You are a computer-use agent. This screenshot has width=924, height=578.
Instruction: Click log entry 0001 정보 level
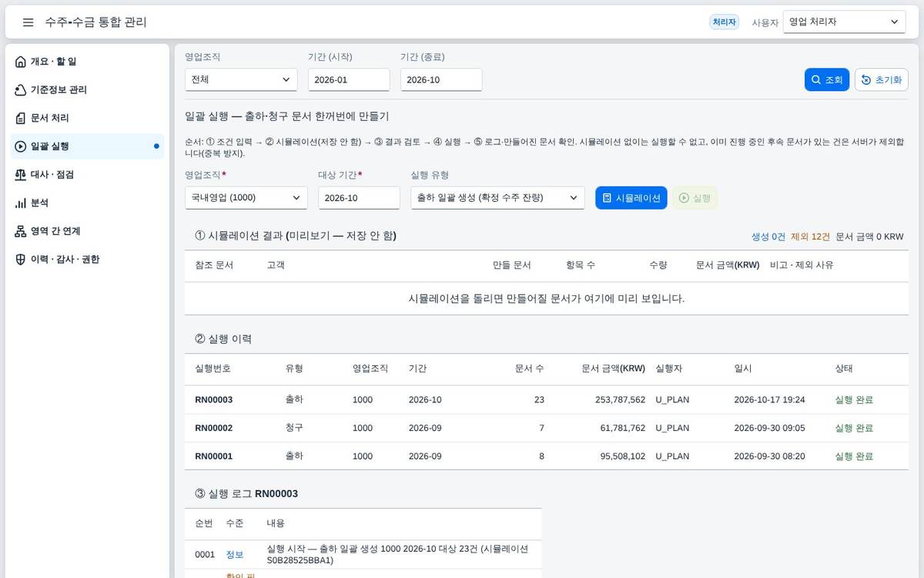click(234, 555)
